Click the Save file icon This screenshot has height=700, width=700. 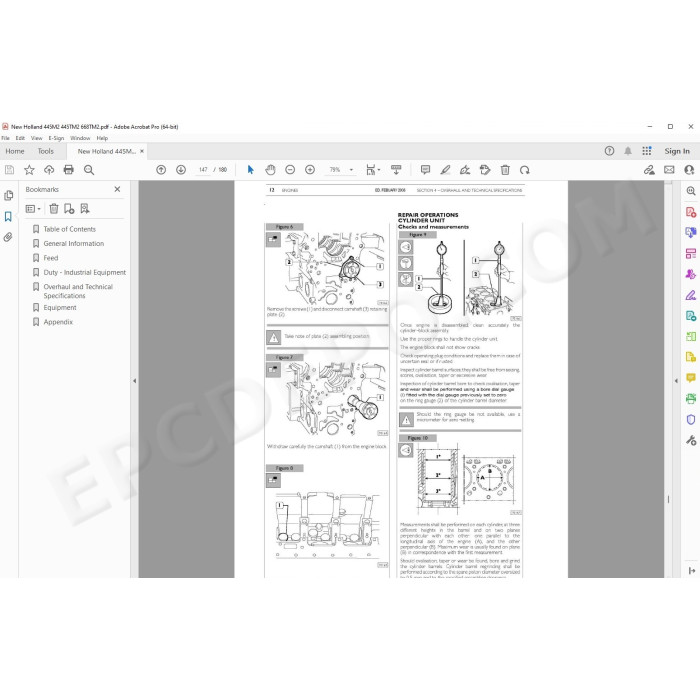9,170
